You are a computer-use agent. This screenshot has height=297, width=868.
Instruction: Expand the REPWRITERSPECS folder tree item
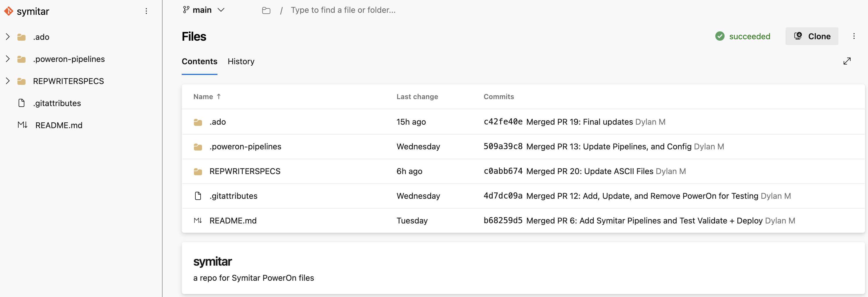8,81
